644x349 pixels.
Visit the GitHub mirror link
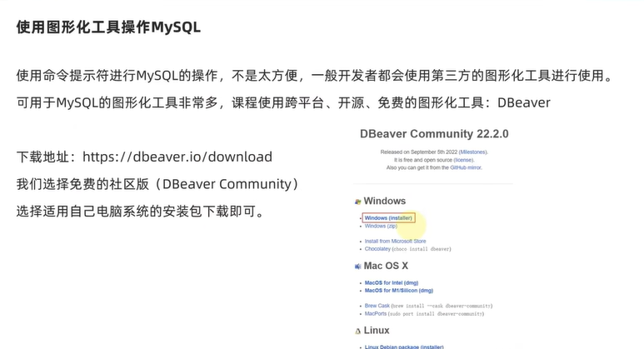[466, 167]
